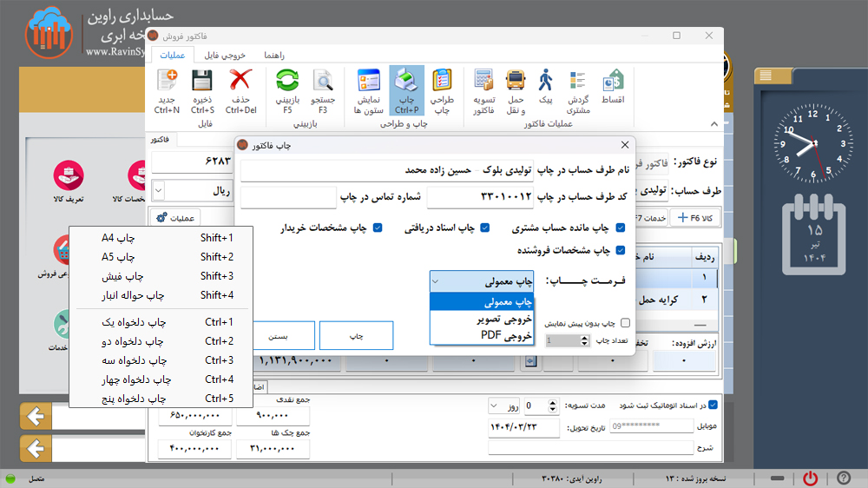868x488 pixels.
Task: Open طراحی چاپ (Print design) icon
Action: (443, 84)
